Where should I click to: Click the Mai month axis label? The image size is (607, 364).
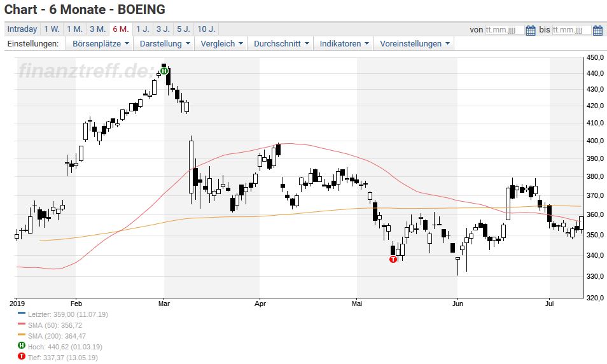tap(357, 304)
